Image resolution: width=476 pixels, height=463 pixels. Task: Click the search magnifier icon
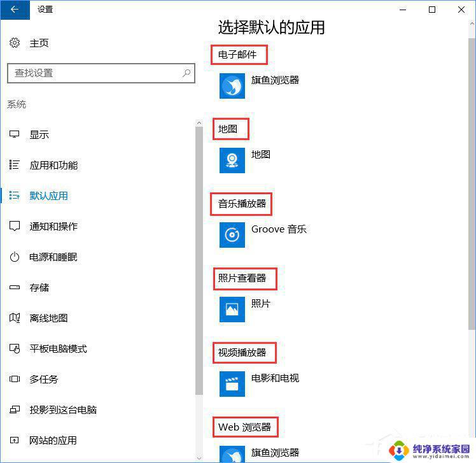pyautogui.click(x=186, y=73)
